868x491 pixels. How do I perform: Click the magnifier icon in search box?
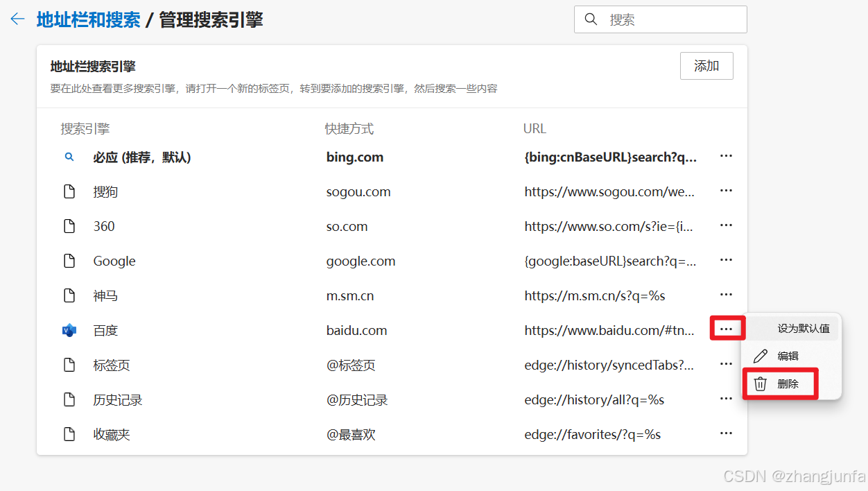(x=591, y=19)
